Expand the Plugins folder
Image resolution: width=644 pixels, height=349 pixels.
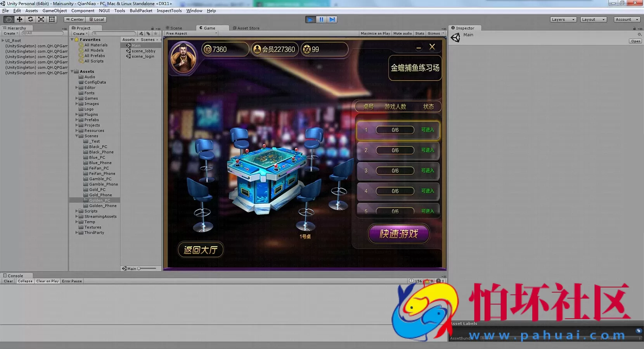pyautogui.click(x=77, y=115)
